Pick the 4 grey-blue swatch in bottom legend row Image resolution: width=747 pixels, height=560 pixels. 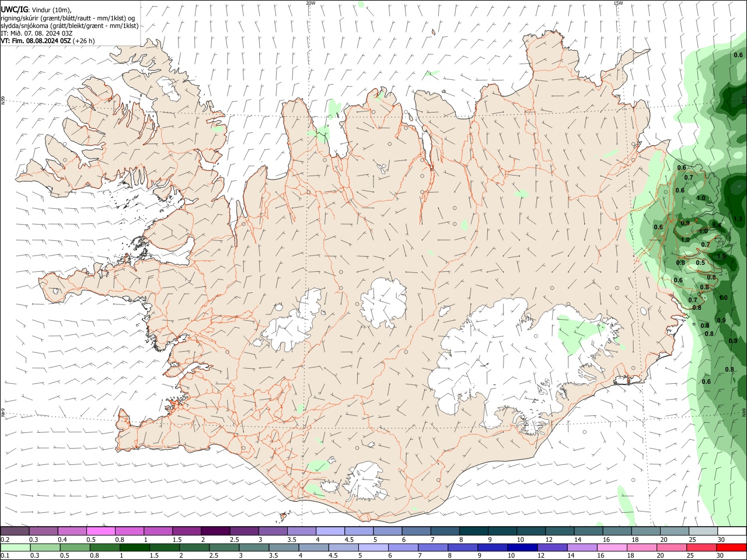click(313, 548)
